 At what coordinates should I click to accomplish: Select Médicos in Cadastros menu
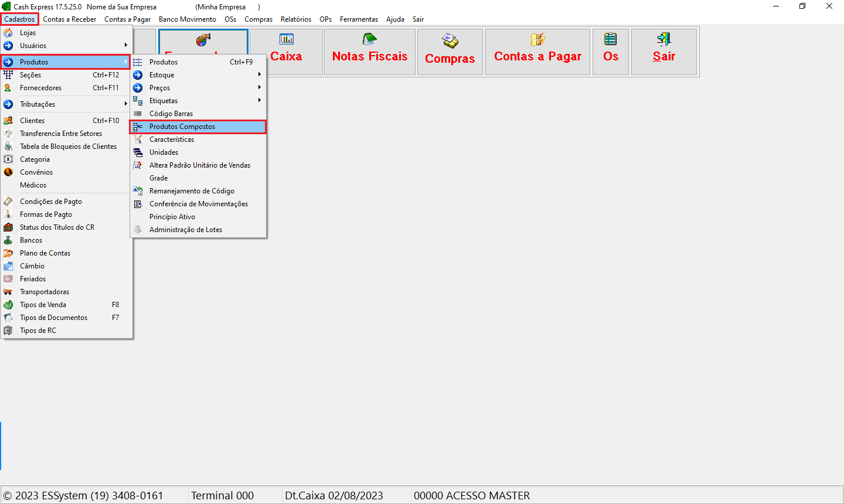point(66,185)
